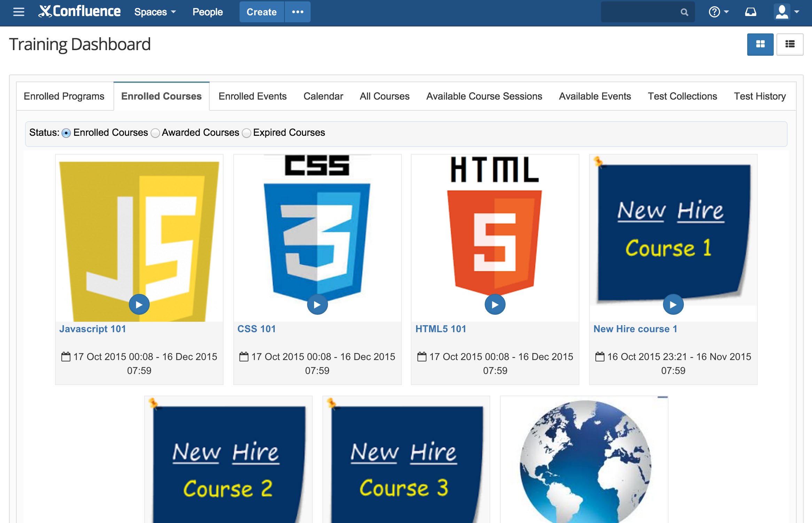Screen dimensions: 812x523
Task: Click the Confluence logo
Action: [x=80, y=11]
